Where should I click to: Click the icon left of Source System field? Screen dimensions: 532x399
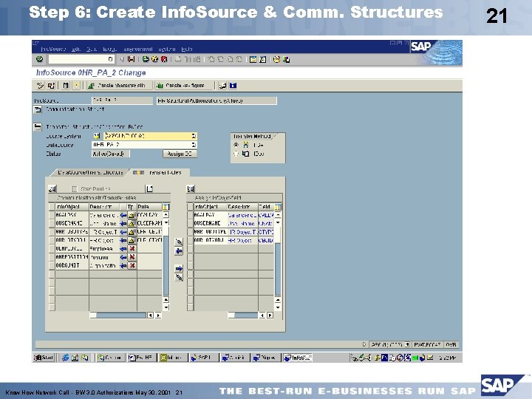point(97,136)
